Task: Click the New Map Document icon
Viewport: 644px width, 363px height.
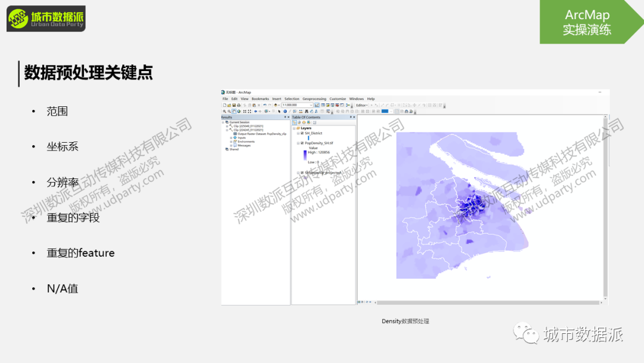Action: coord(225,105)
